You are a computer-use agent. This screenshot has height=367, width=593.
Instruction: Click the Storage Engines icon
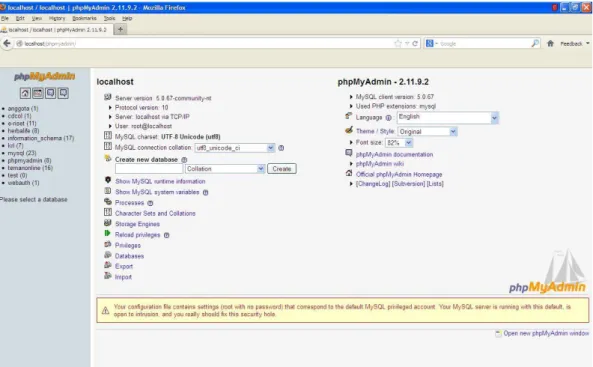108,223
